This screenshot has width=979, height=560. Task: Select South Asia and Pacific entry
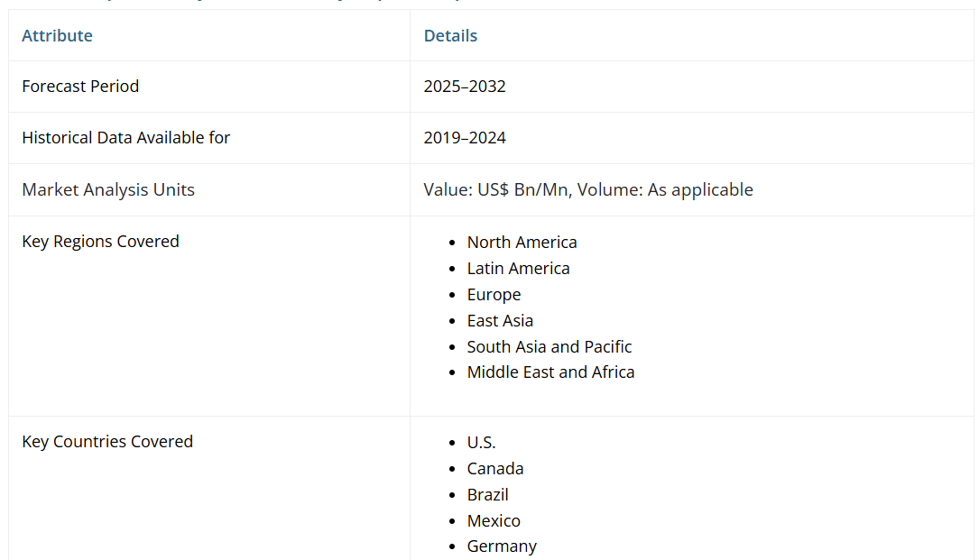click(x=549, y=347)
